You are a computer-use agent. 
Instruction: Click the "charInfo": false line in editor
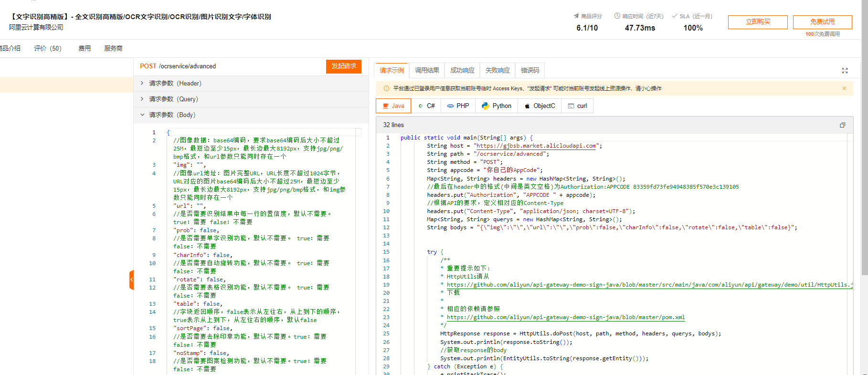203,255
